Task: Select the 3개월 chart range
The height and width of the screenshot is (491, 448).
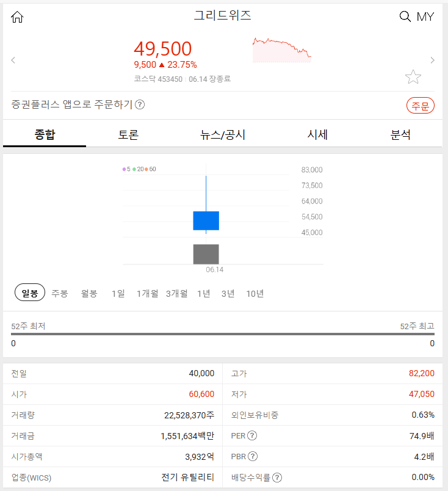Action: tap(177, 293)
